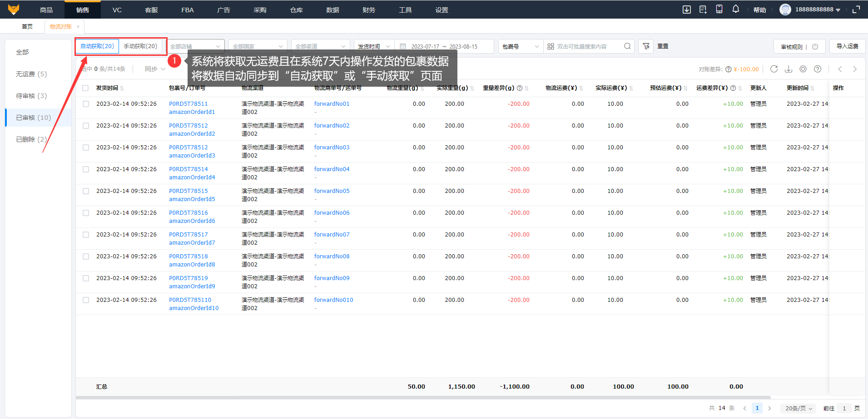
Task: Check the select-all checkbox in table header
Action: [x=85, y=88]
